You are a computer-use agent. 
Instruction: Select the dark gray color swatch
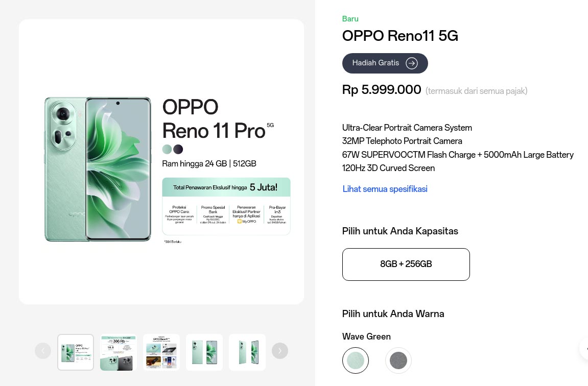398,360
